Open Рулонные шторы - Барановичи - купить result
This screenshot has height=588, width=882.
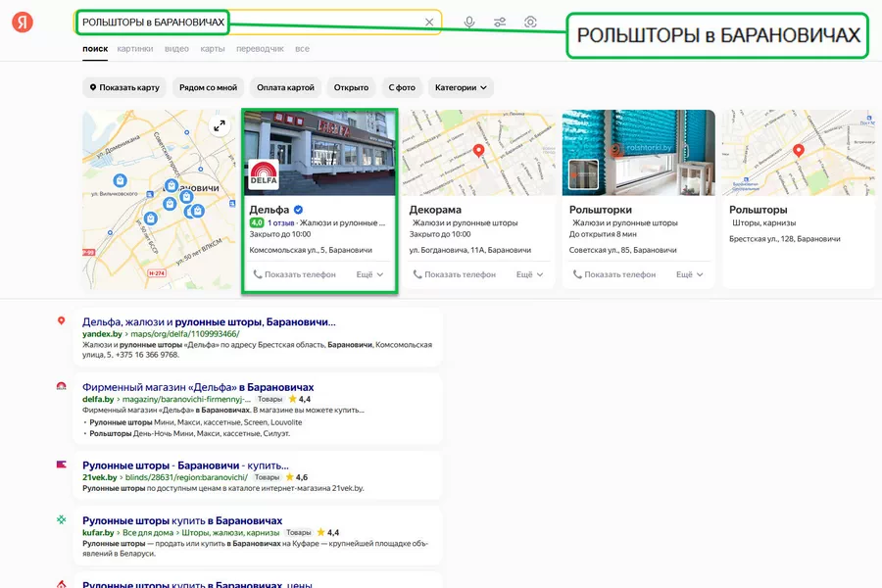(185, 465)
